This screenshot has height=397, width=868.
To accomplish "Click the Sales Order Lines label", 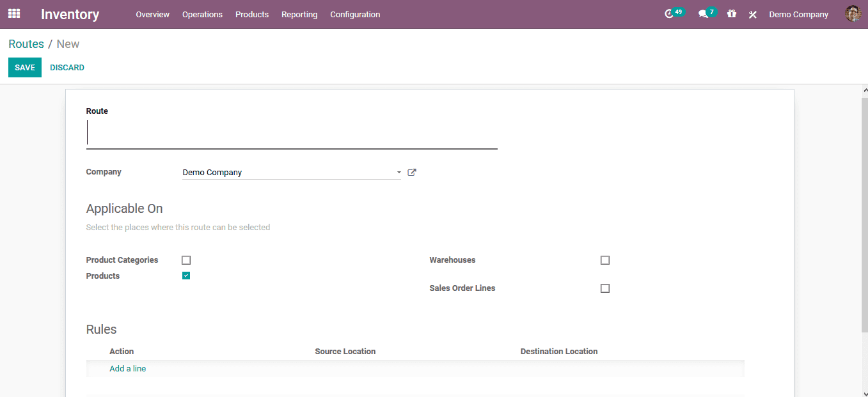I will click(x=462, y=288).
